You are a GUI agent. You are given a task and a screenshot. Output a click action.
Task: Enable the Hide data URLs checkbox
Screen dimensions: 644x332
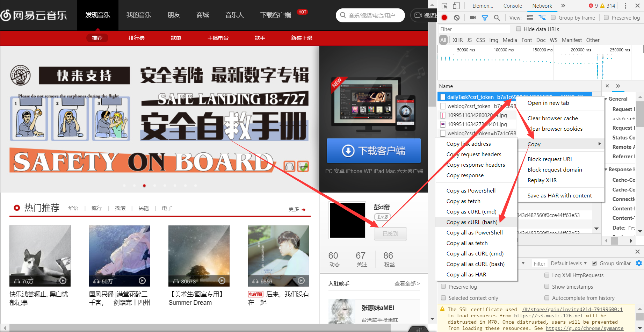point(519,29)
